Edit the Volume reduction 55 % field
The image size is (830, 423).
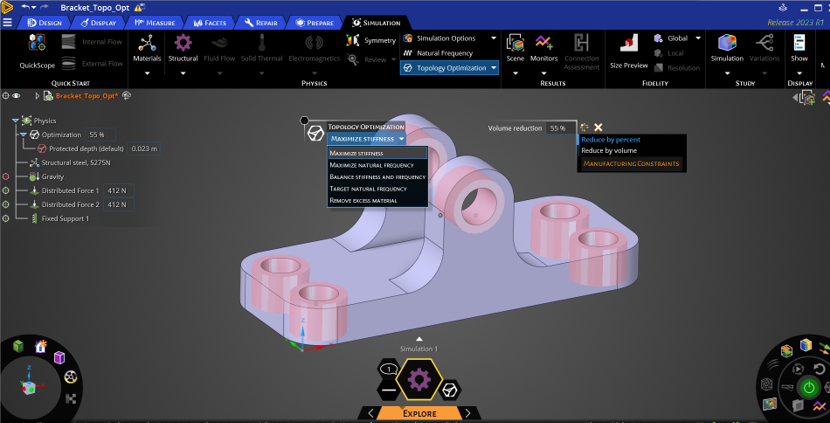(561, 128)
